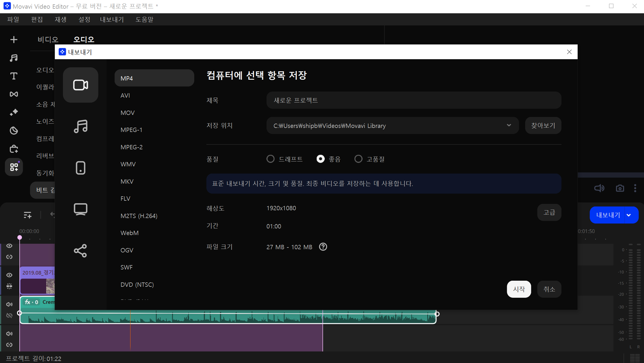Select the 고품질 quality radio button
Screen dimensions: 644x363
coord(358,159)
